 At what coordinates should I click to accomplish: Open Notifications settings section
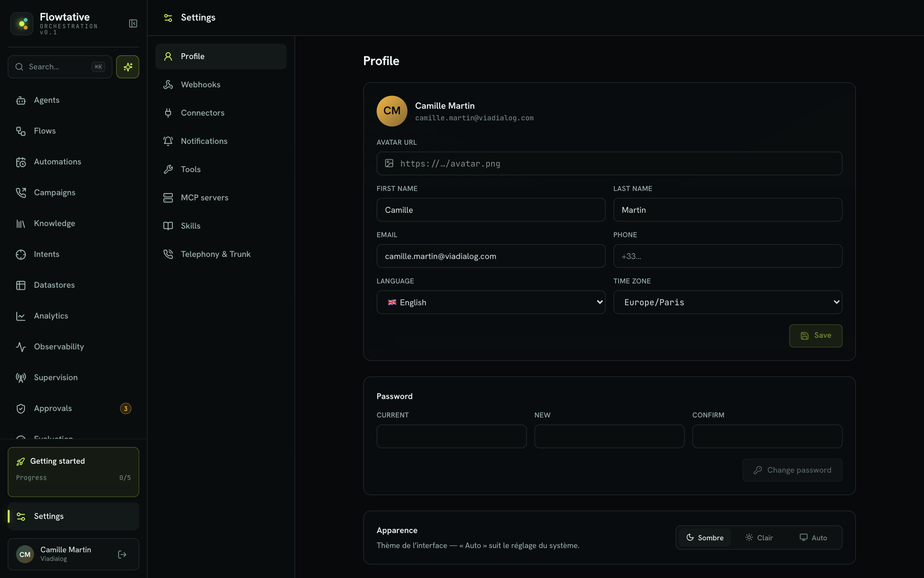coord(221,141)
